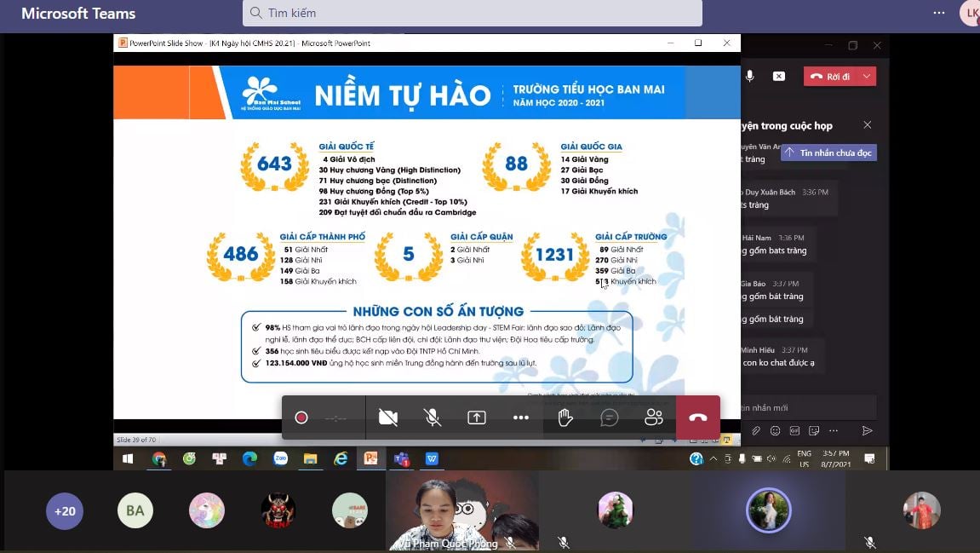This screenshot has width=980, height=553.
Task: Show the participants list
Action: coord(654,418)
